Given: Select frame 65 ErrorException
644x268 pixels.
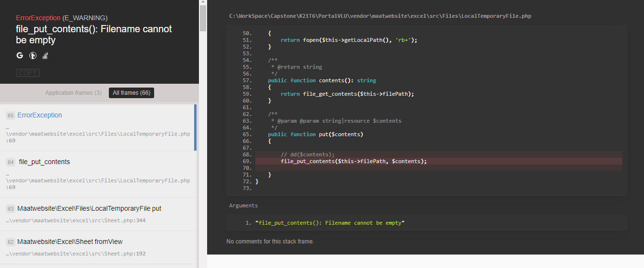Looking at the screenshot, I should 98,127.
